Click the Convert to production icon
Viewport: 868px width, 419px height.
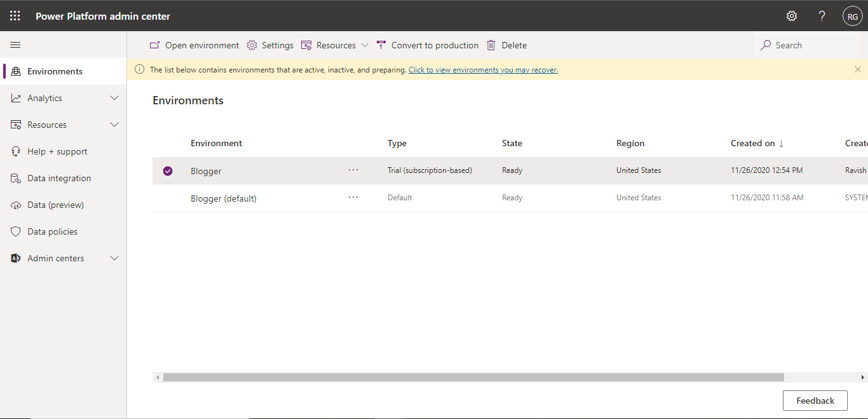[381, 45]
